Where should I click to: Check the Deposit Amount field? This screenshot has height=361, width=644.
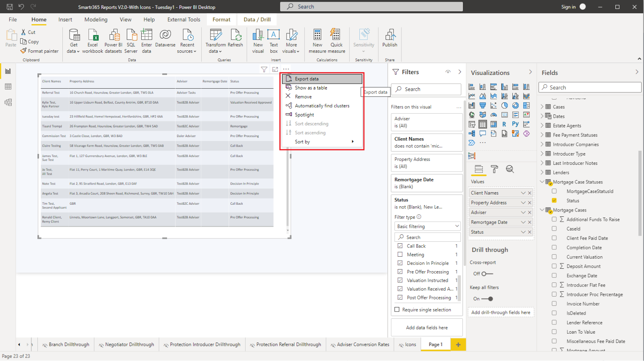(x=554, y=266)
